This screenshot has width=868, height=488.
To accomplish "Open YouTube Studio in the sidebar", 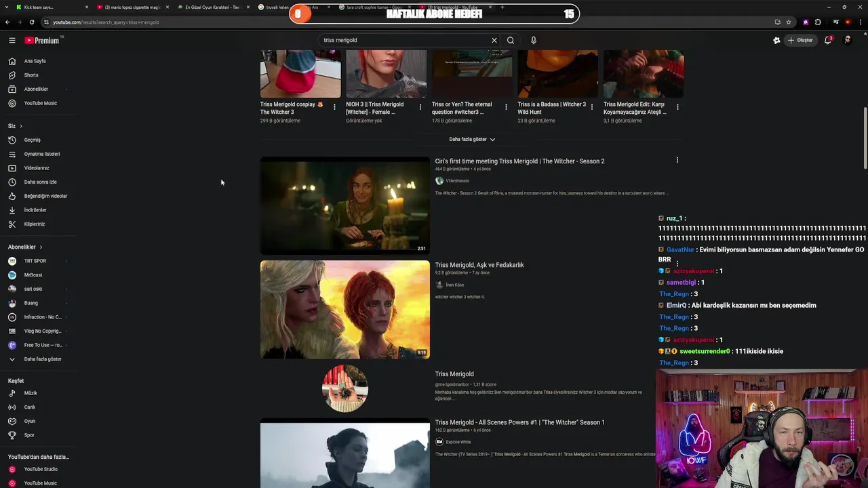I will pos(41,469).
